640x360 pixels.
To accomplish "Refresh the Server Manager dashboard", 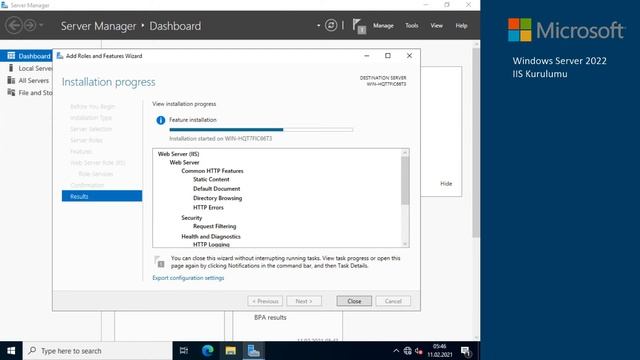I will [x=331, y=25].
